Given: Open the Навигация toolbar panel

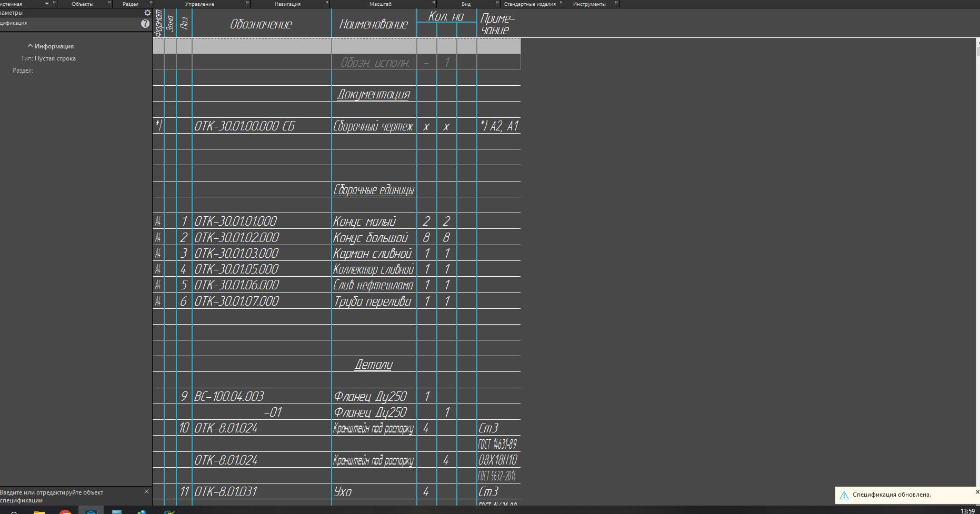Looking at the screenshot, I should click(287, 4).
